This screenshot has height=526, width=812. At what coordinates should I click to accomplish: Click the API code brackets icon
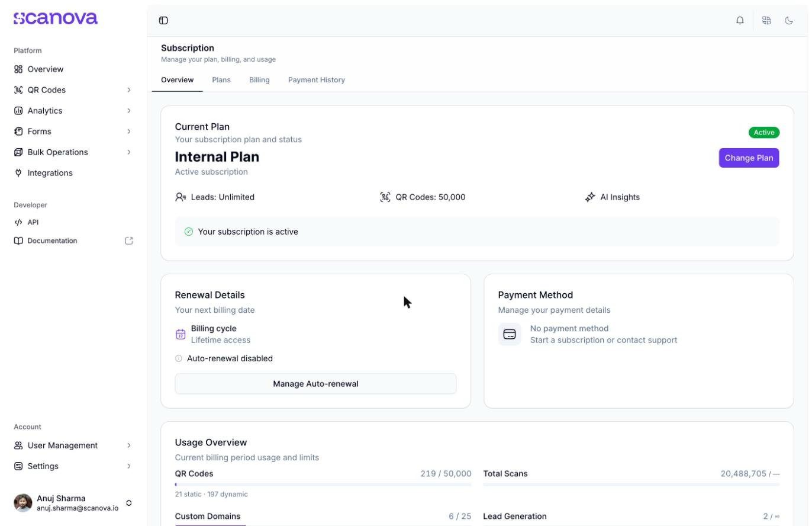(x=18, y=223)
